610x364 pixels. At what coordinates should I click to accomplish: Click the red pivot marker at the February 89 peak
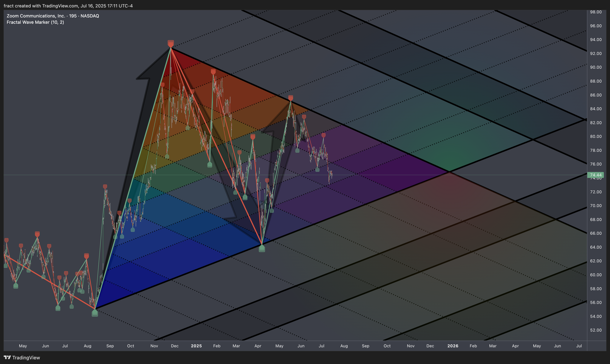[213, 72]
